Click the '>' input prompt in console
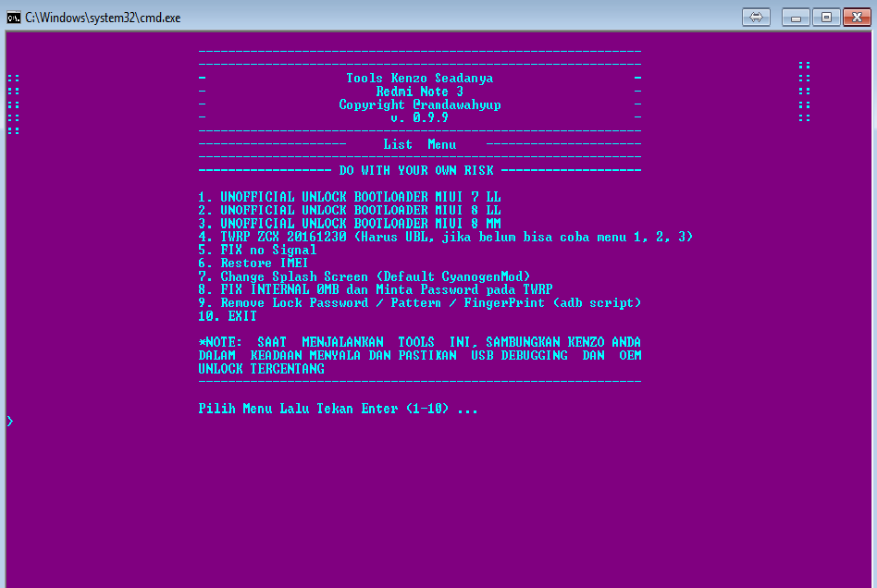This screenshot has height=588, width=877. [10, 422]
